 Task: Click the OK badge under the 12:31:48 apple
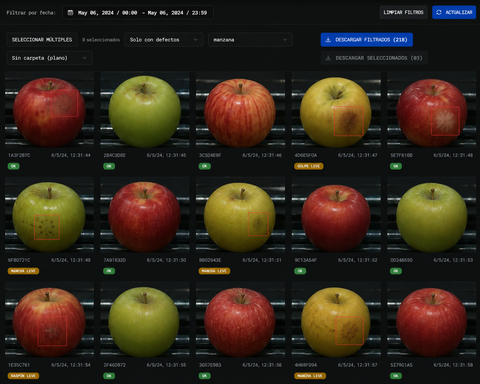coord(396,166)
